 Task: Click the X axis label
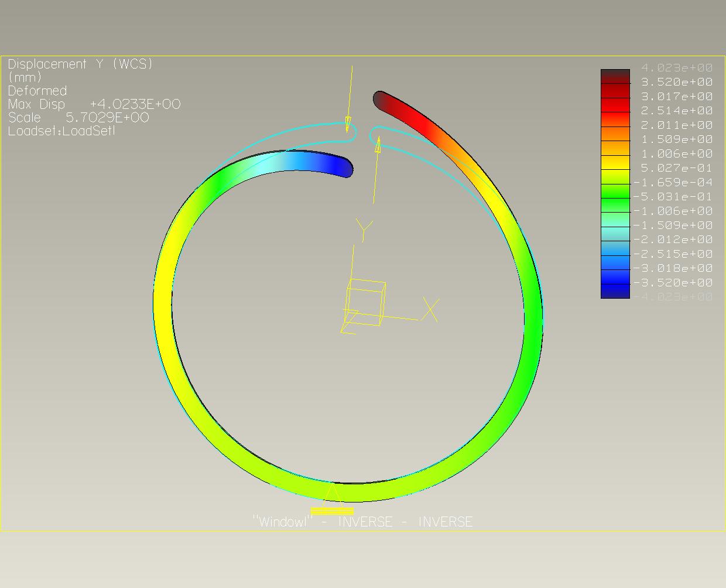click(x=430, y=310)
